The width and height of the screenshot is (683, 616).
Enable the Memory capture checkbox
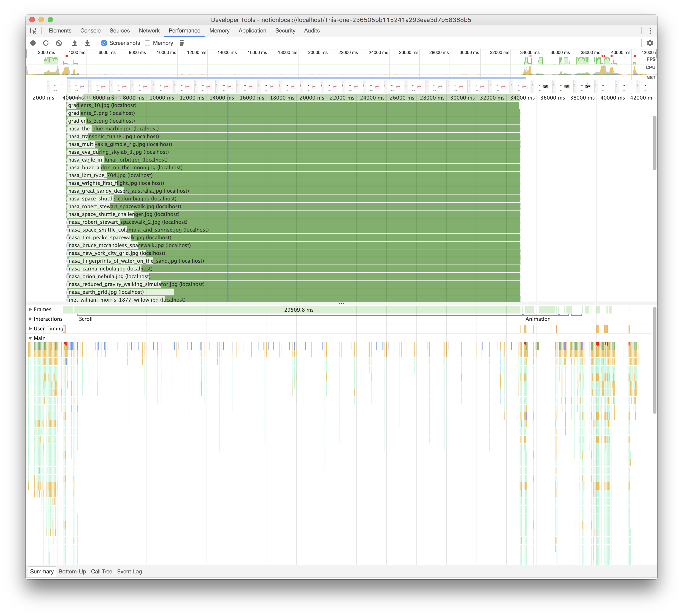point(147,43)
